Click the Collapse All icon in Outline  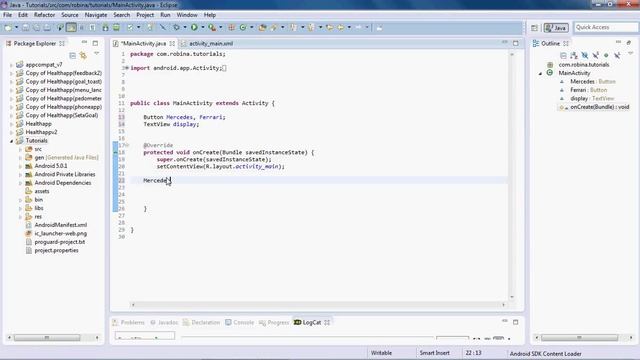click(563, 55)
